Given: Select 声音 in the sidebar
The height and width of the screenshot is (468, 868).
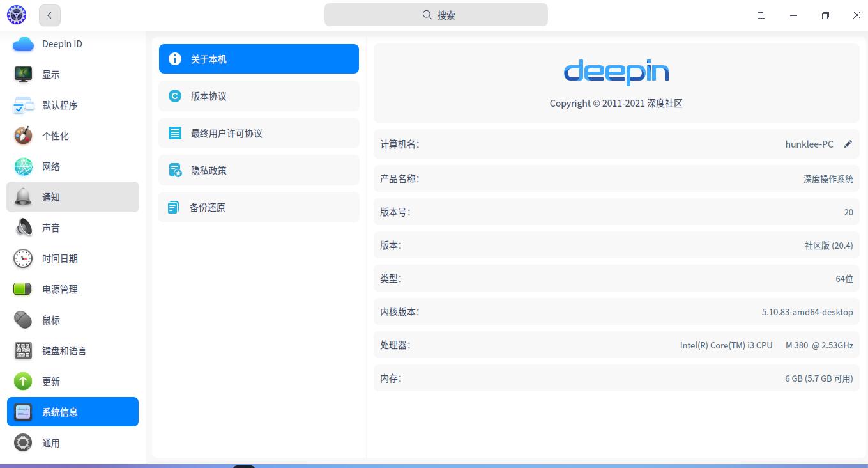Looking at the screenshot, I should click(x=73, y=228).
